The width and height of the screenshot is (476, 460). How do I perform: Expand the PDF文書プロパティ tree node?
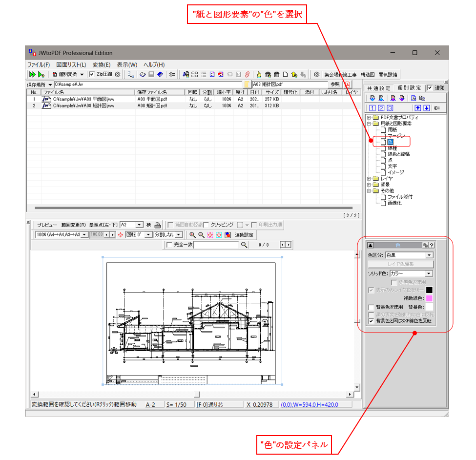pyautogui.click(x=369, y=117)
